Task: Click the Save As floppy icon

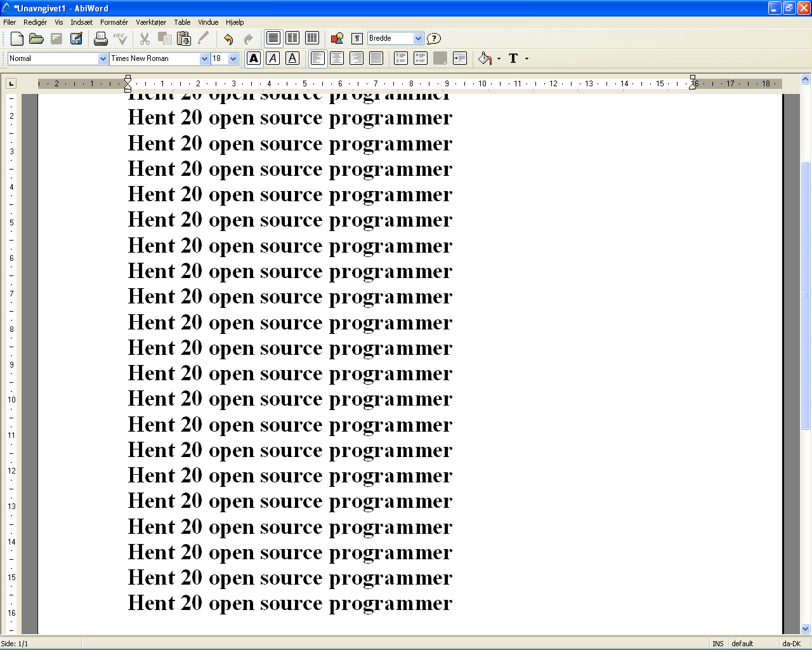Action: pos(76,39)
